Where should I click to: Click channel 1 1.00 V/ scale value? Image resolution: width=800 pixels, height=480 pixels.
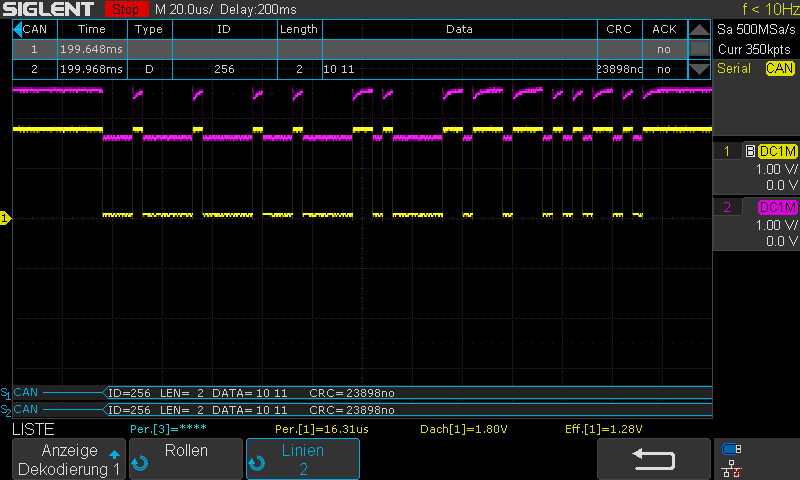777,169
